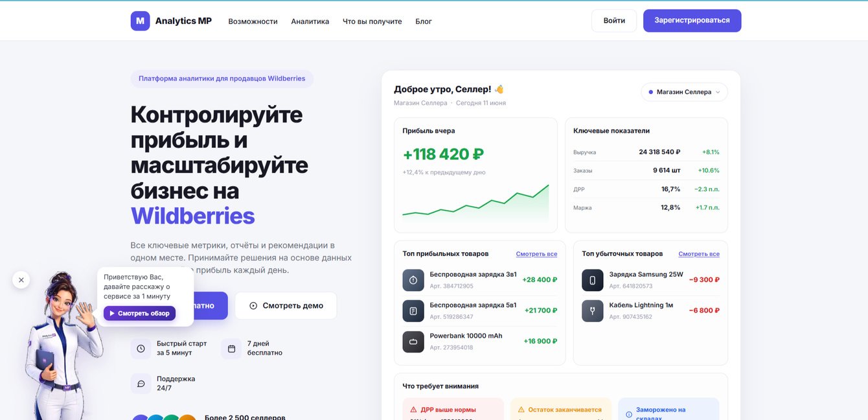Image resolution: width=868 pixels, height=420 pixels.
Task: Click the warning icon on ДРР выше нормы
Action: pos(413,410)
